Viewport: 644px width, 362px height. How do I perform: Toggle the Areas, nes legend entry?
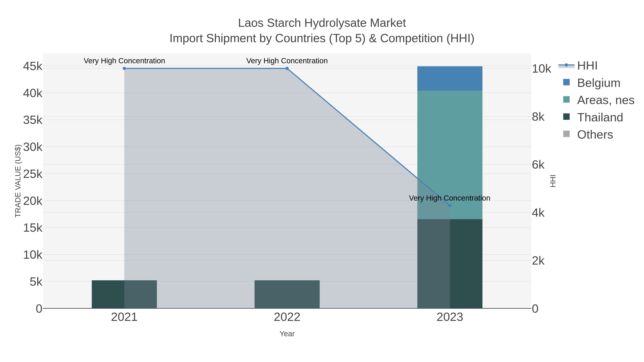click(x=599, y=100)
